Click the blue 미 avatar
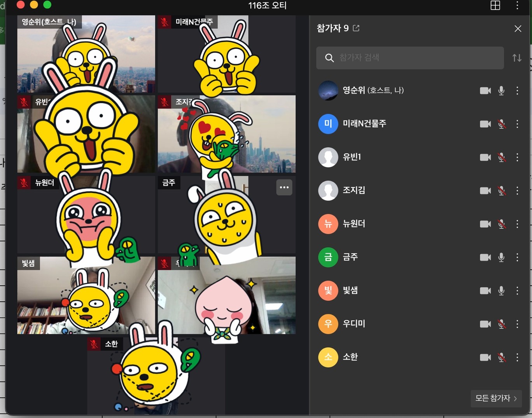The image size is (532, 418). (328, 124)
